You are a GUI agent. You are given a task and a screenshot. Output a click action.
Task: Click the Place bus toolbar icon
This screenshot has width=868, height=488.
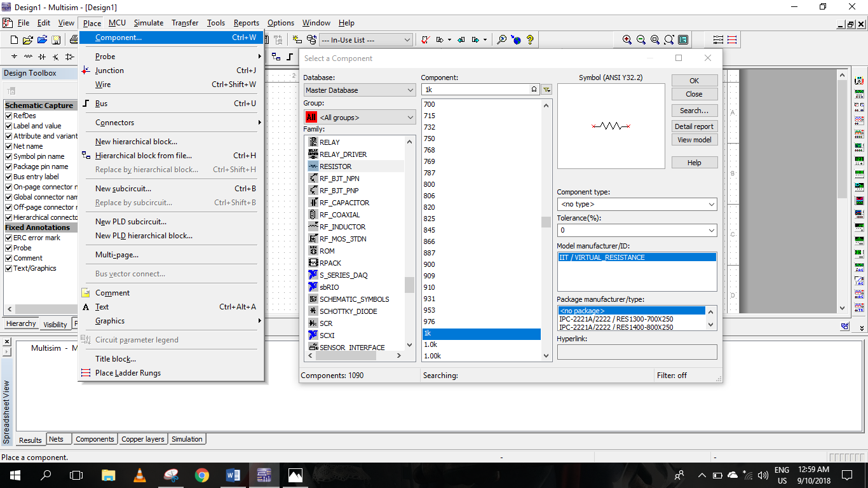pyautogui.click(x=290, y=57)
